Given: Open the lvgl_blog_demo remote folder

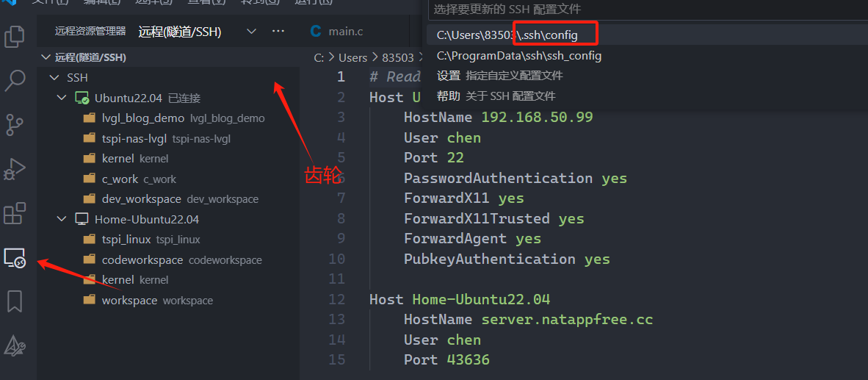Looking at the screenshot, I should tap(168, 118).
